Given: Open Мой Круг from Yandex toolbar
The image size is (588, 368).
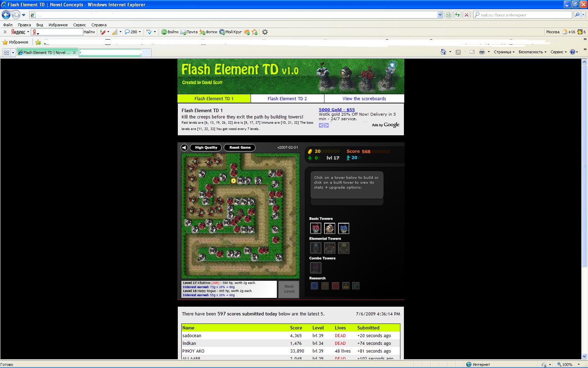Looking at the screenshot, I should point(231,32).
